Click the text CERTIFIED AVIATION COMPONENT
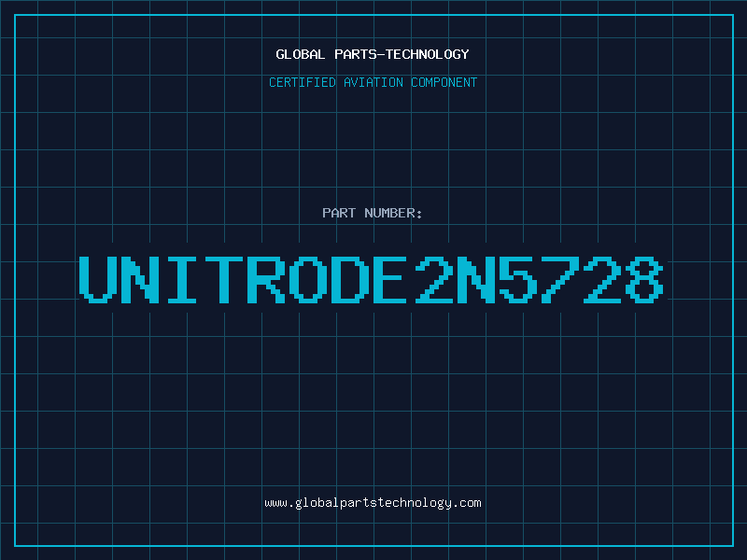Viewport: 747px width, 560px height. click(x=373, y=82)
